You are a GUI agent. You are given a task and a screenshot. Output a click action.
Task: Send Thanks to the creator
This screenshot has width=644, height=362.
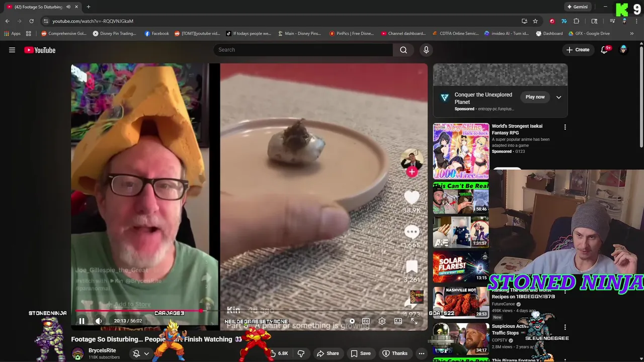point(395,353)
